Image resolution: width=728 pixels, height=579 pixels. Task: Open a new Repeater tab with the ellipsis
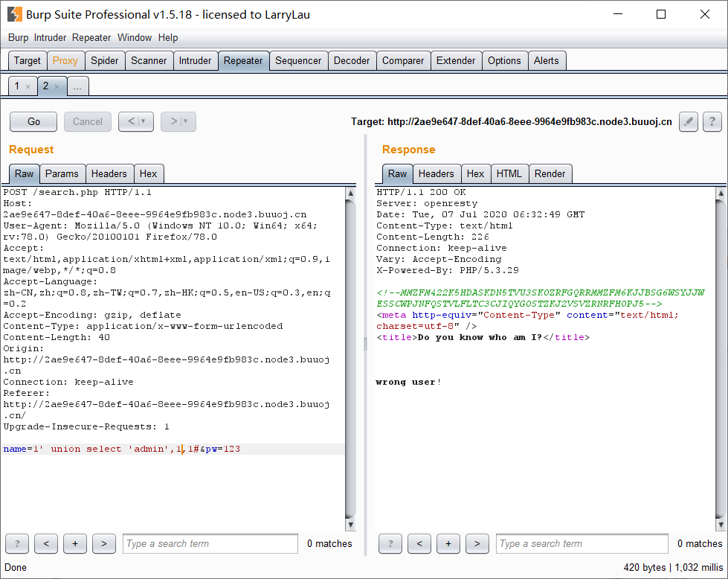click(x=77, y=86)
